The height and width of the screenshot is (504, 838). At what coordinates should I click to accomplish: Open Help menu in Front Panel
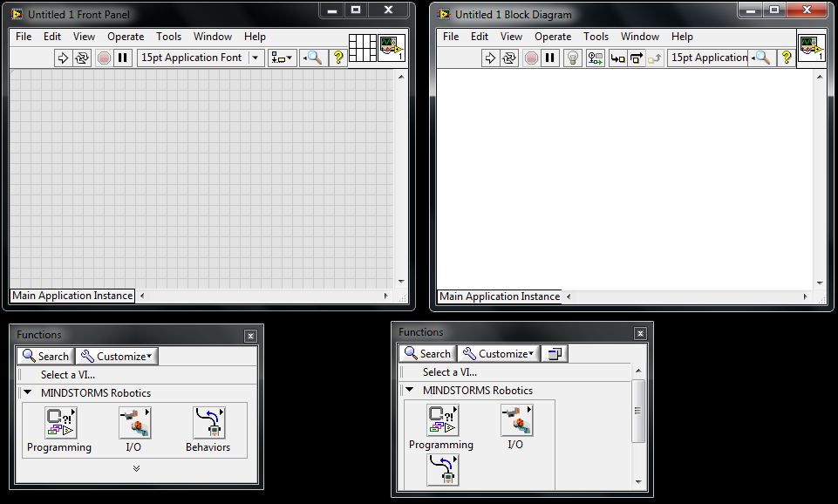click(255, 37)
